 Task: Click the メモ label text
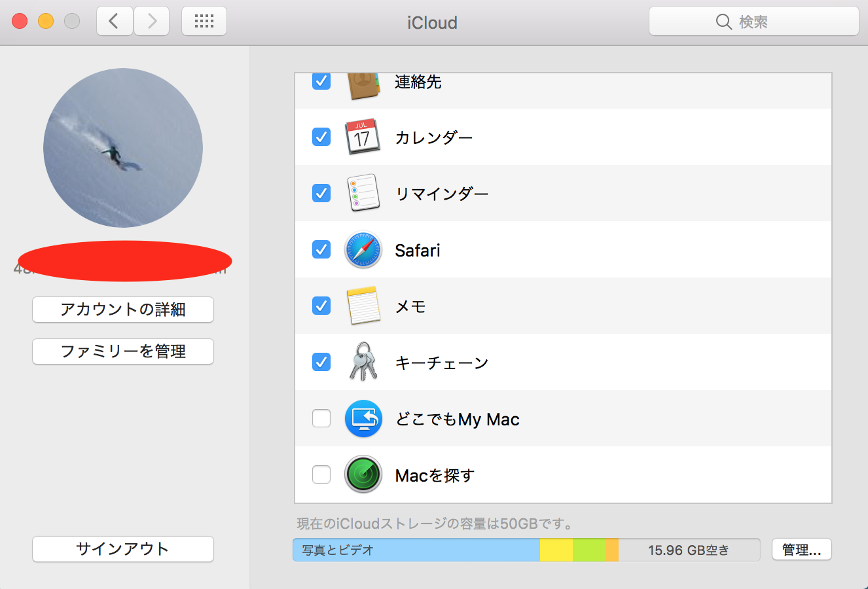point(410,306)
